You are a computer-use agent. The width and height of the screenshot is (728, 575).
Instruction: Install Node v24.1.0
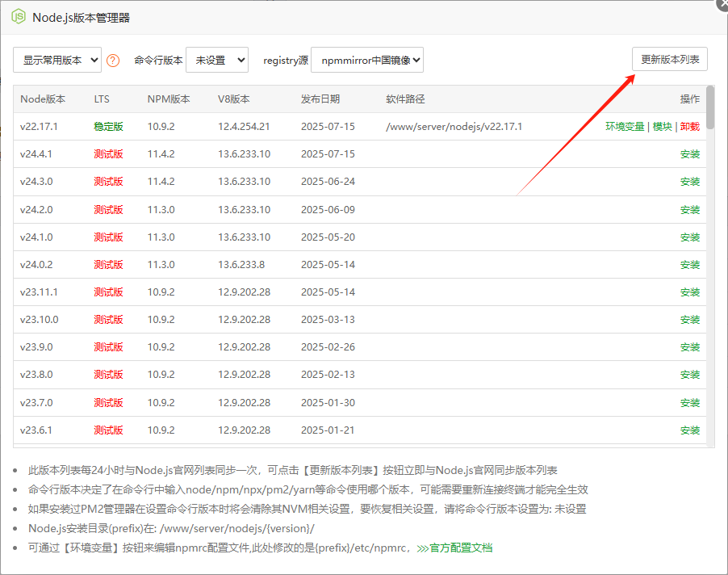[690, 237]
